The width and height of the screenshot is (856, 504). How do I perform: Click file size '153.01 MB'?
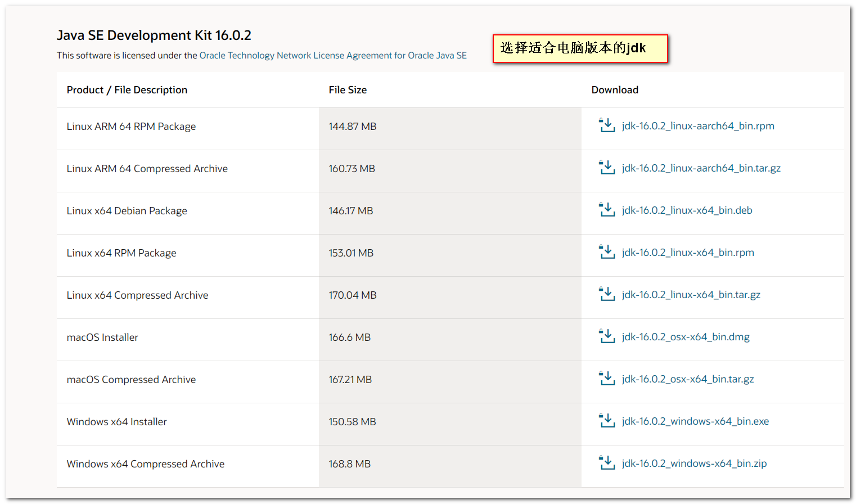click(351, 253)
